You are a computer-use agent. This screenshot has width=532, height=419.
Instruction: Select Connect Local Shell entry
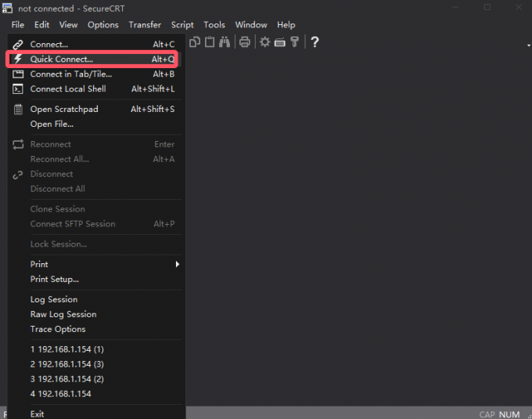coord(95,89)
